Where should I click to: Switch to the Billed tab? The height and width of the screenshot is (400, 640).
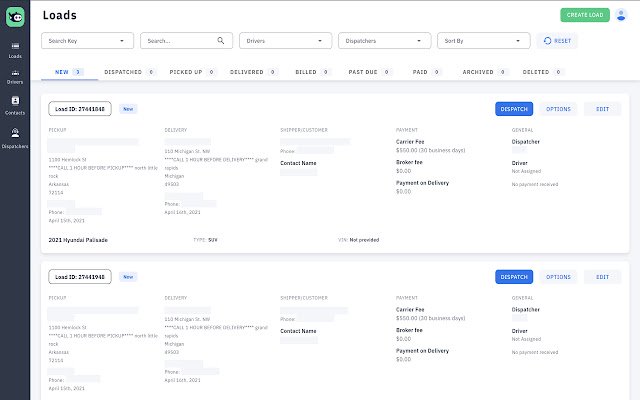tap(312, 72)
